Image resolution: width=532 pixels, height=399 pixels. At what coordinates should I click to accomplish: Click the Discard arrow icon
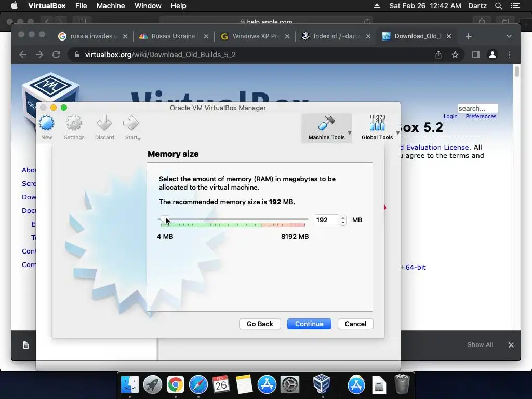point(104,123)
